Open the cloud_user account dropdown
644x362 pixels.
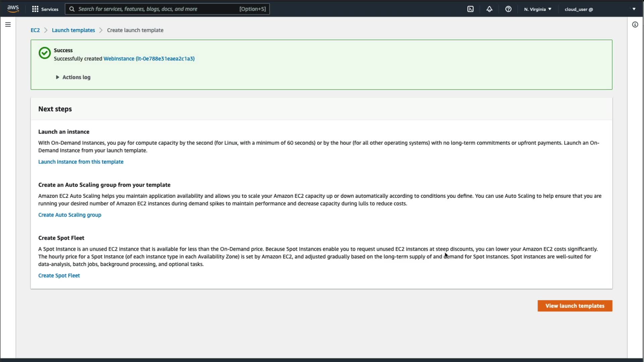pyautogui.click(x=600, y=9)
